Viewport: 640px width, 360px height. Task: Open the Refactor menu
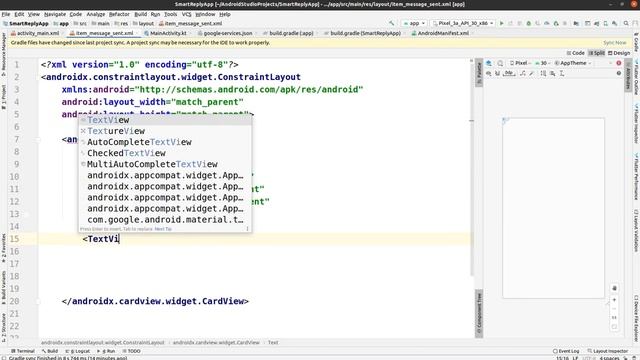click(x=119, y=14)
